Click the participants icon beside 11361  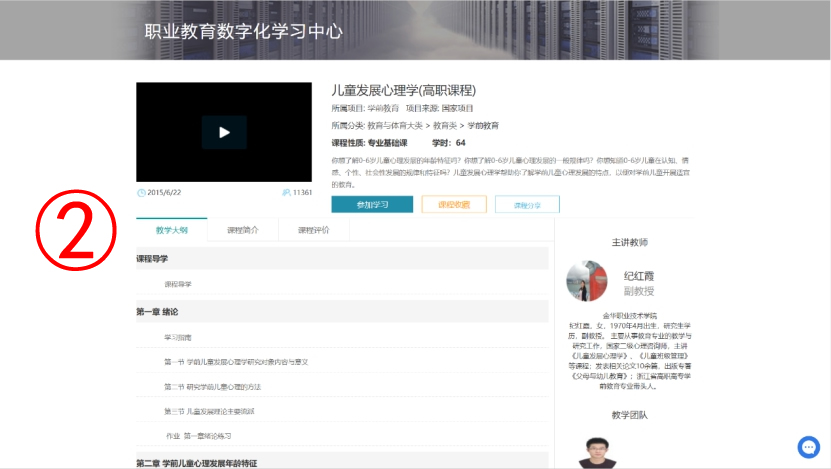click(x=286, y=192)
